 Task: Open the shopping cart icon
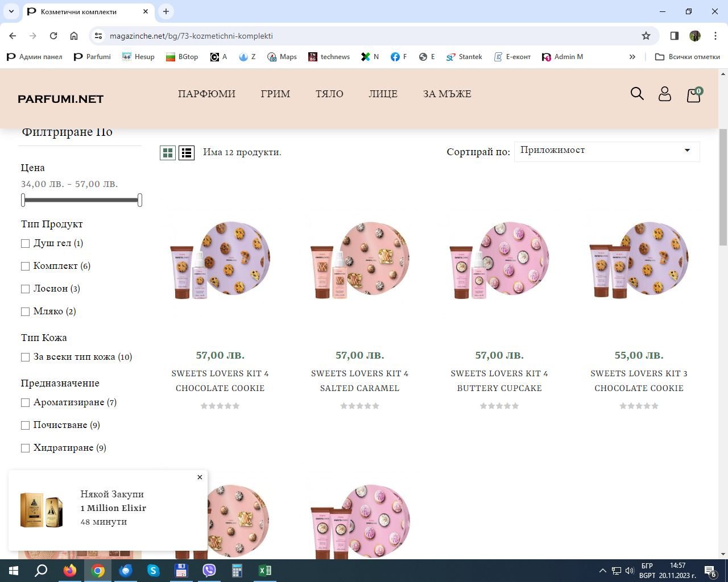694,94
